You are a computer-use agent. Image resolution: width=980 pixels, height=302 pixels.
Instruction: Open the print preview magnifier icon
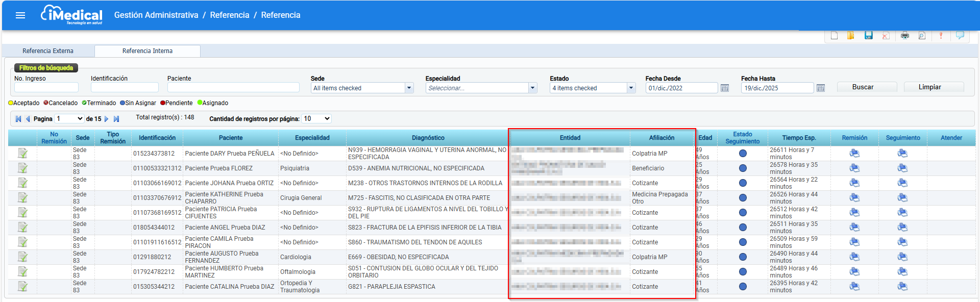coord(922,35)
